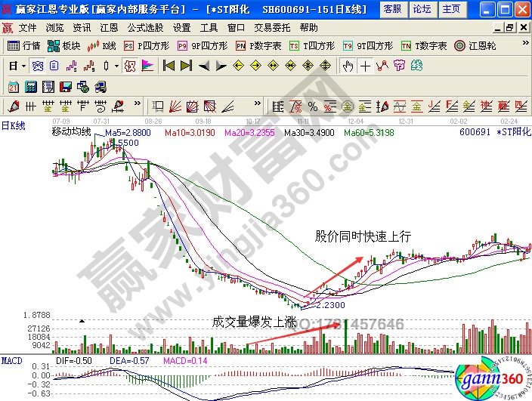
Task: Launch the 江恩轮 Gann wheel
Action: coord(475,46)
